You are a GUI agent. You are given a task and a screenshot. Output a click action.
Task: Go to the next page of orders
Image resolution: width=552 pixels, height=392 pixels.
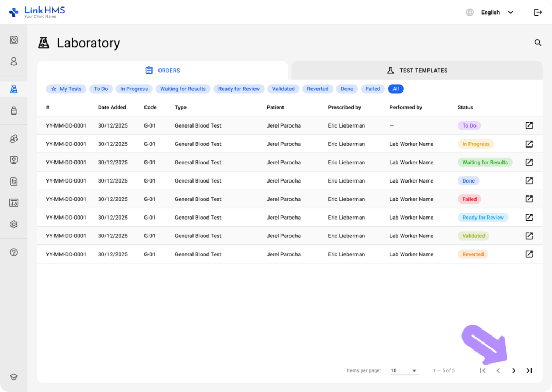514,370
